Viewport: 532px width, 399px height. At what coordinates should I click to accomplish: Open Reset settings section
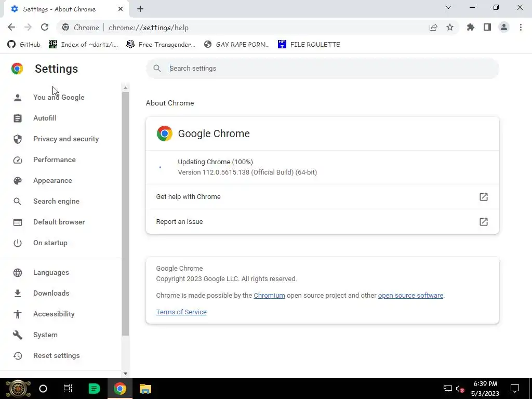point(56,355)
